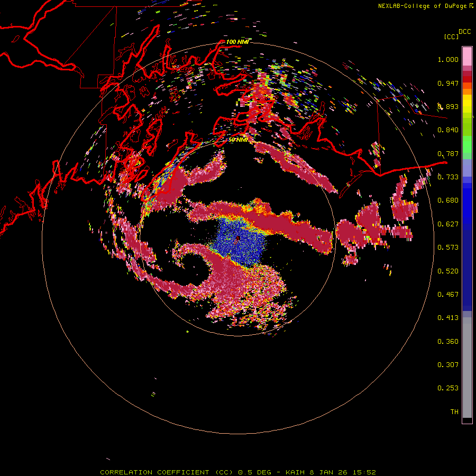Pick the gray color bar segment

[467, 368]
